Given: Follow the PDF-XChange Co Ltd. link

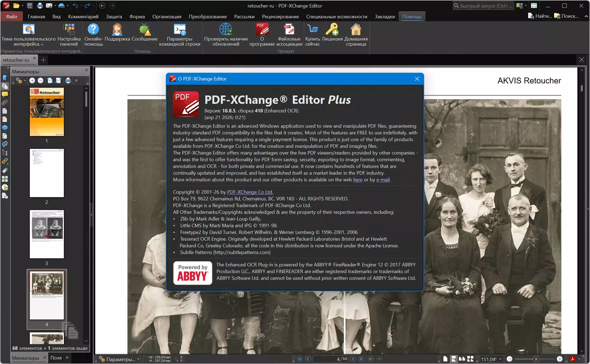Looking at the screenshot, I should [250, 192].
